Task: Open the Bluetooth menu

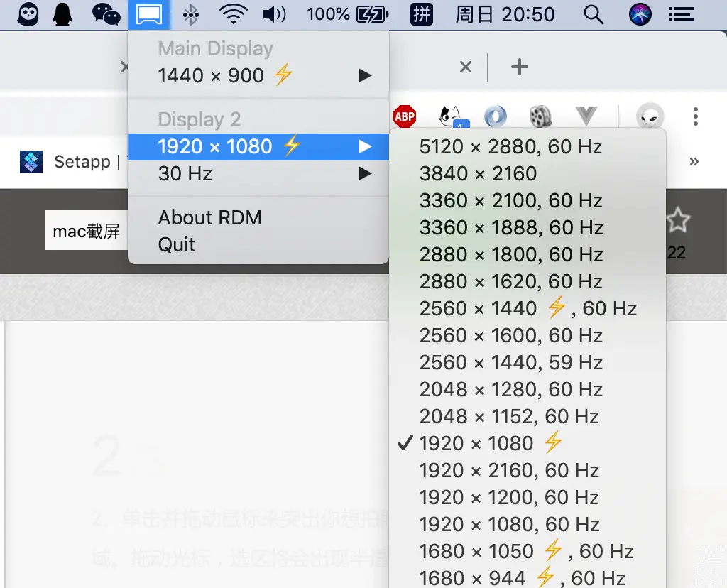Action: tap(190, 15)
